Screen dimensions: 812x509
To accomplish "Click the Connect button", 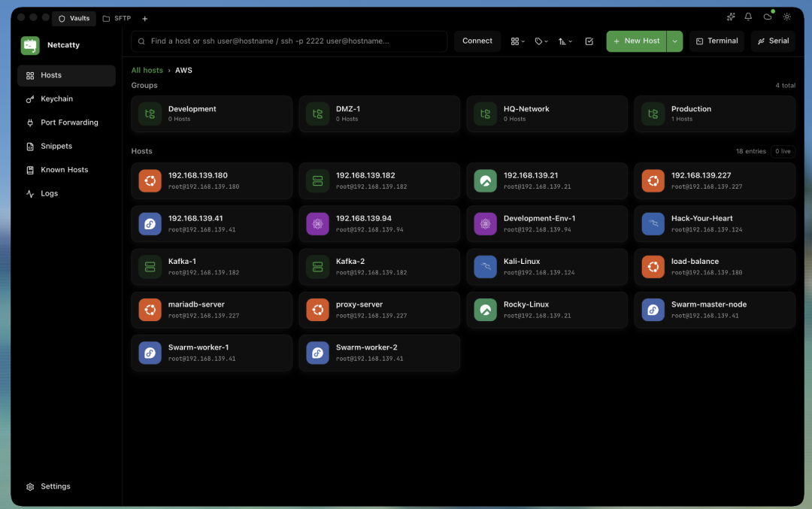I will (x=477, y=41).
